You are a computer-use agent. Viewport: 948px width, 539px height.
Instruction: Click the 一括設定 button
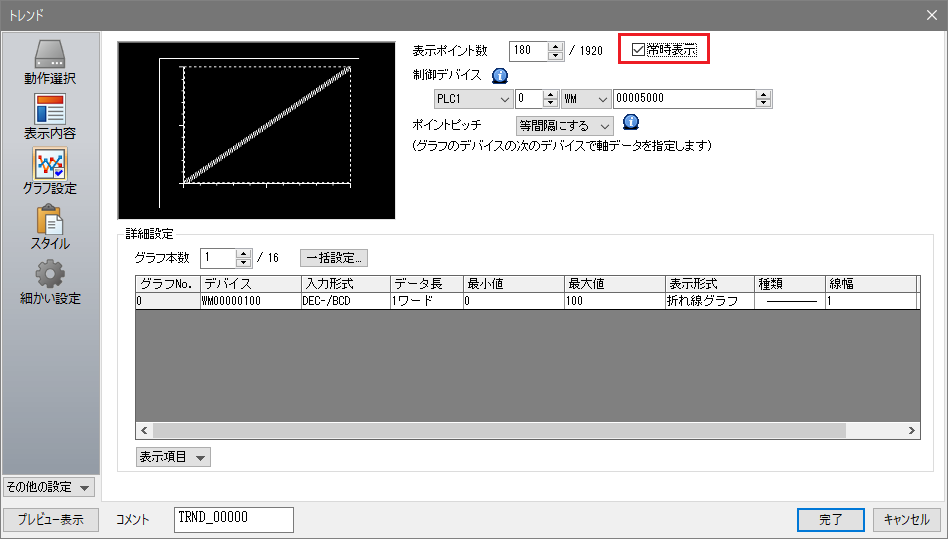click(334, 258)
